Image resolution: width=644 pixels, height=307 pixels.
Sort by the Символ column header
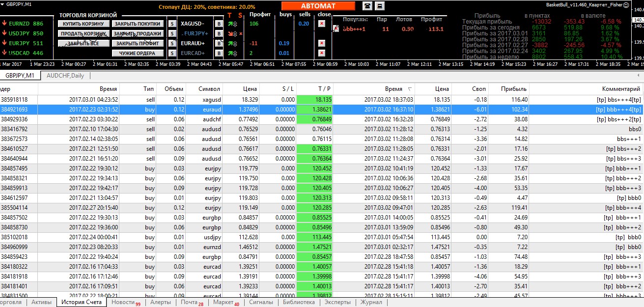204,89
